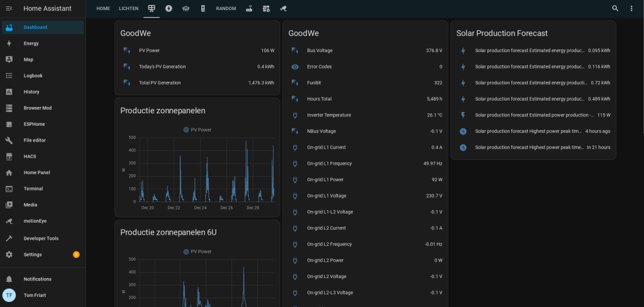Open the Developer Tools panel

40,238
